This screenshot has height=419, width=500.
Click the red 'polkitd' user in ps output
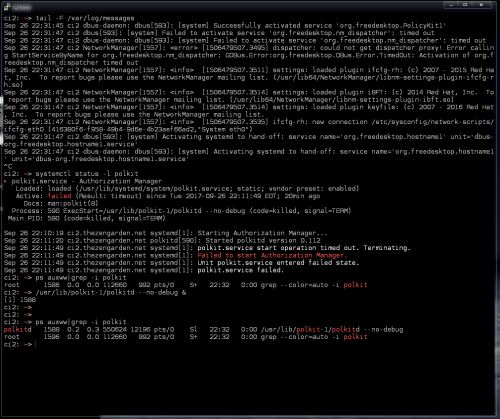pos(18,329)
